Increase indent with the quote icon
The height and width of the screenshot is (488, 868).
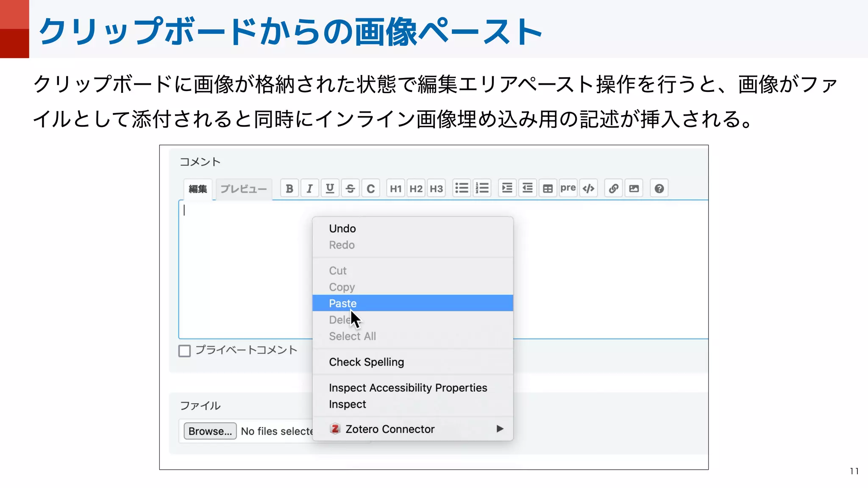pyautogui.click(x=507, y=189)
